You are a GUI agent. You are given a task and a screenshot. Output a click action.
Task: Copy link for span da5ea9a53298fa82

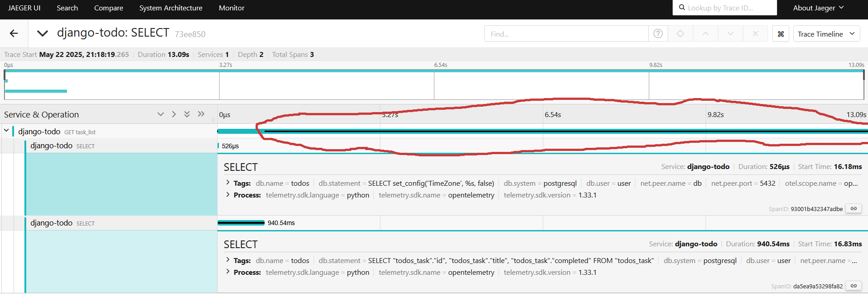pyautogui.click(x=854, y=286)
